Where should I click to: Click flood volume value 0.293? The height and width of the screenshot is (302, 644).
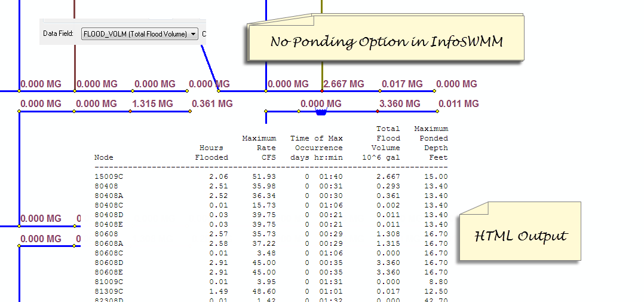click(x=388, y=186)
